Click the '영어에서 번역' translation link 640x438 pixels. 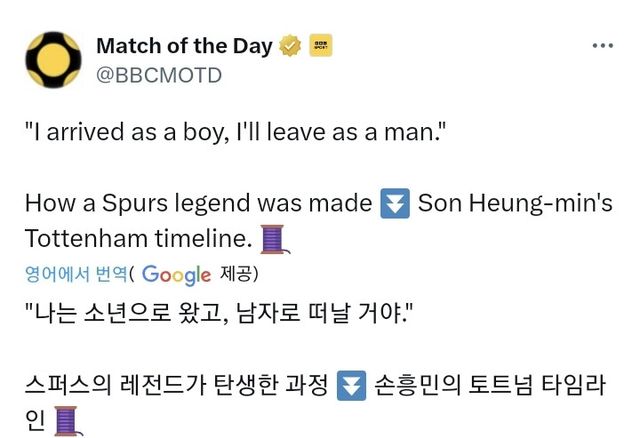click(x=78, y=272)
